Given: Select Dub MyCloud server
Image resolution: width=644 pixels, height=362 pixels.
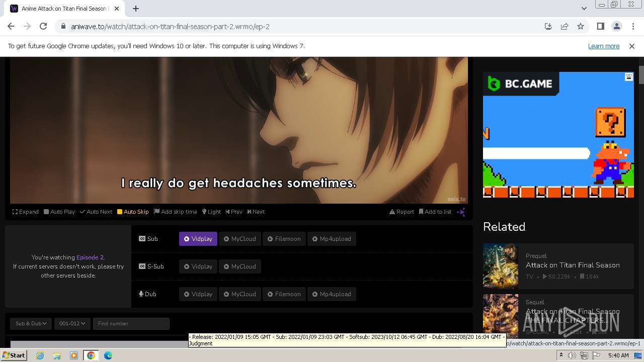Looking at the screenshot, I should click(x=240, y=294).
